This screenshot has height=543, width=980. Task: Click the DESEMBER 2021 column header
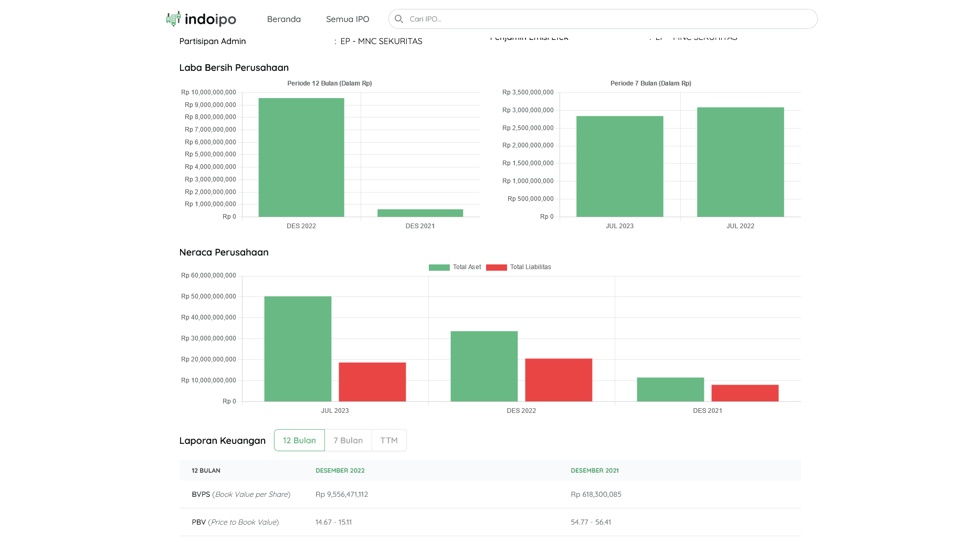point(595,471)
